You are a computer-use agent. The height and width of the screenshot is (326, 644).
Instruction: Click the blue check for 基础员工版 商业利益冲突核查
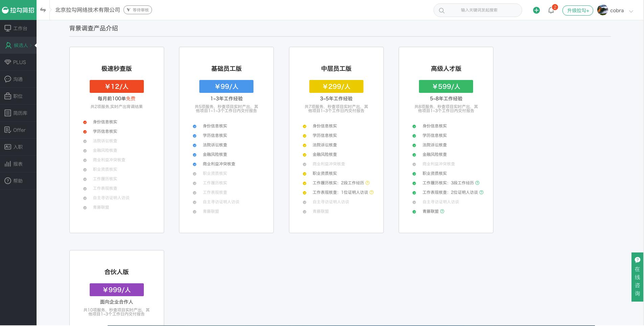click(195, 164)
